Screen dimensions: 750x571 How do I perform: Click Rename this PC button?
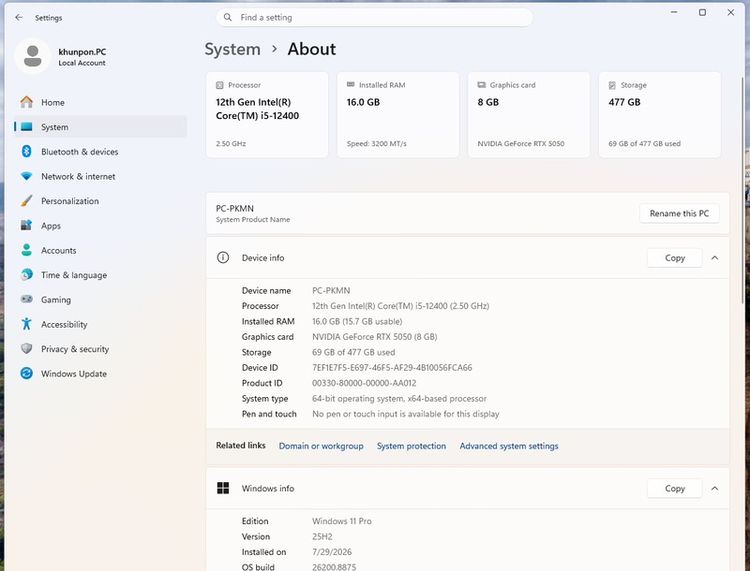coord(679,213)
